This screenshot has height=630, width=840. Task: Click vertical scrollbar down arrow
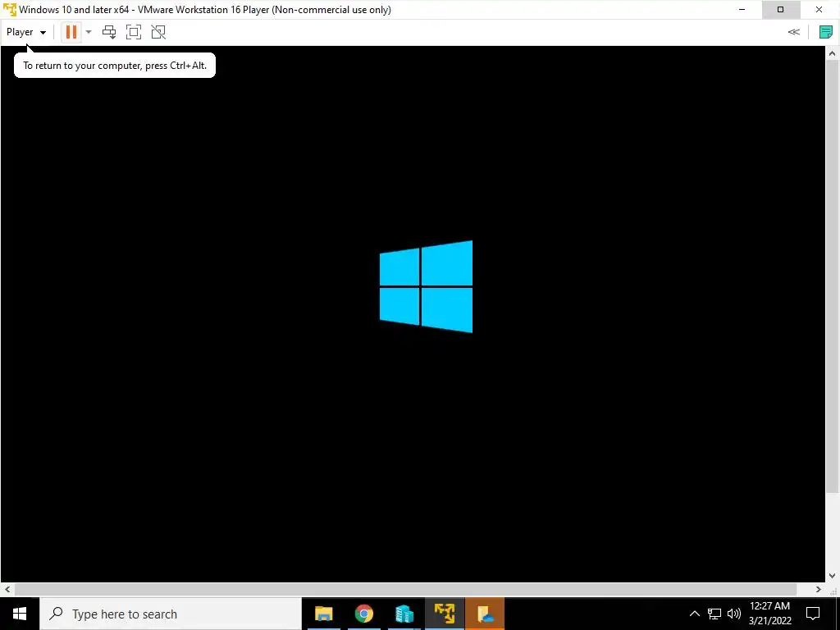tap(833, 576)
